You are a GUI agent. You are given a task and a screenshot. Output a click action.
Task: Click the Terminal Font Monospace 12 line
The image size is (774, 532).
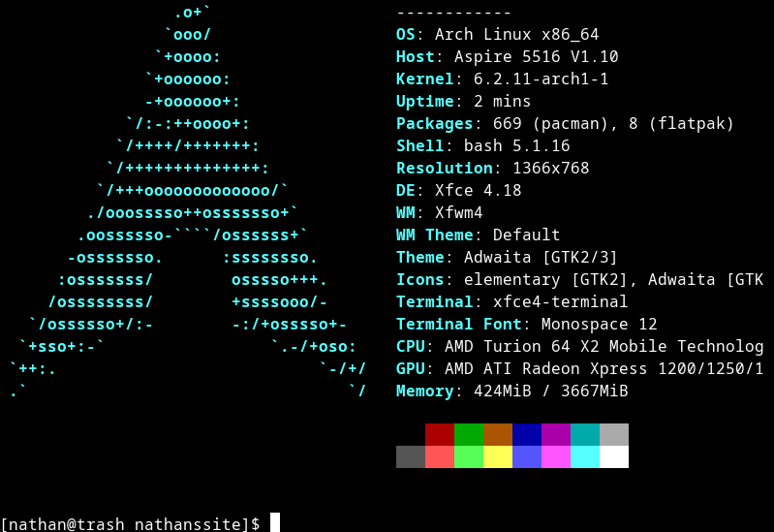coord(526,325)
